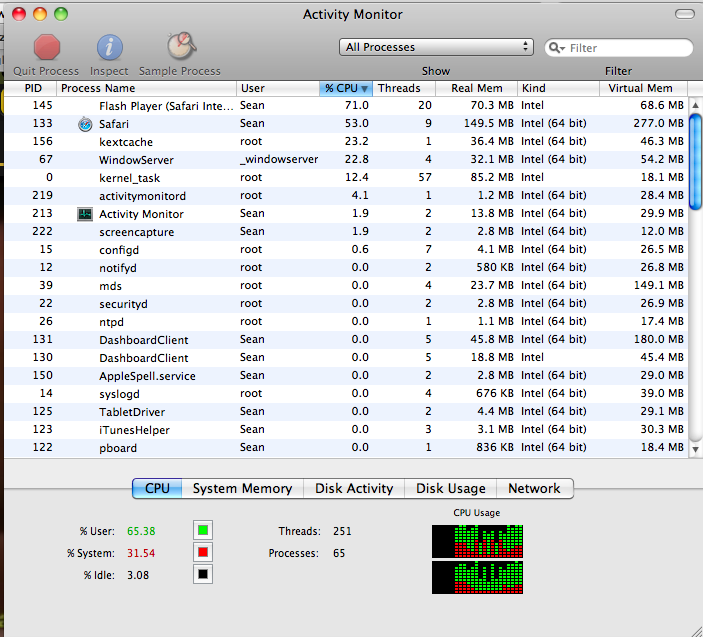Screen dimensions: 703x637
Task: Click the Threads count value 251
Action: (x=342, y=531)
